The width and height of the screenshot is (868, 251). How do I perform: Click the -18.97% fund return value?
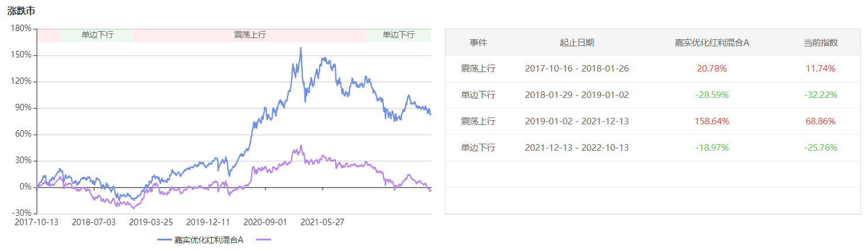pyautogui.click(x=712, y=148)
